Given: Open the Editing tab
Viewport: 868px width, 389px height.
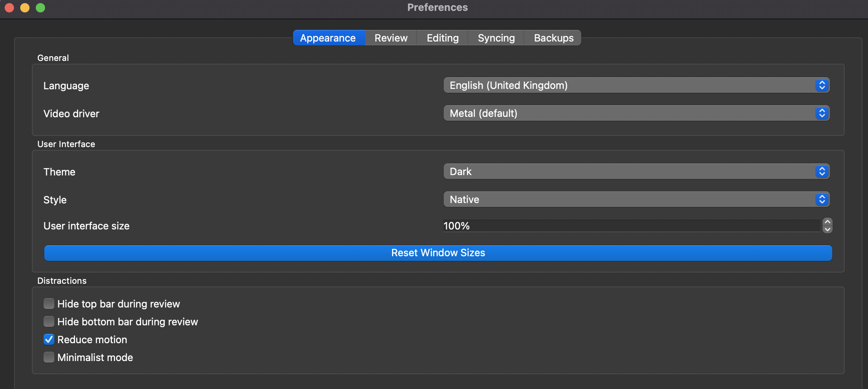Looking at the screenshot, I should pos(443,38).
